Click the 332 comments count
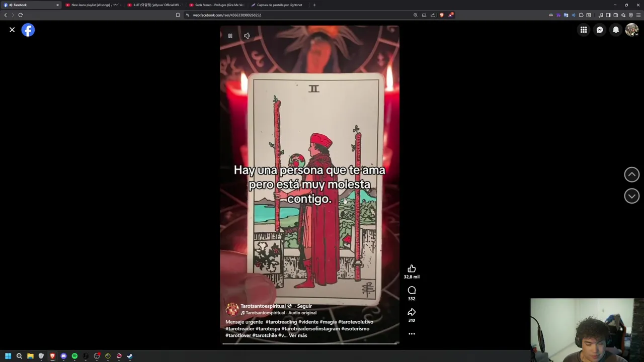Screen dimensions: 644x362 coord(412,299)
